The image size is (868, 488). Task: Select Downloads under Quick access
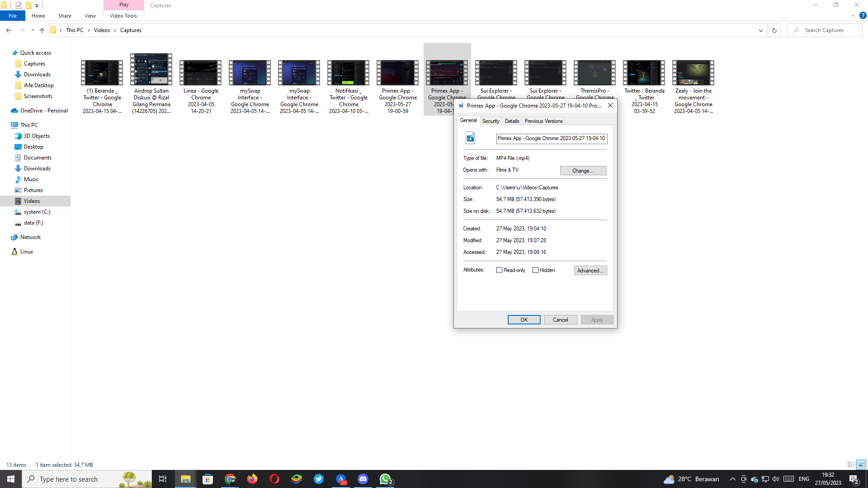tap(37, 75)
